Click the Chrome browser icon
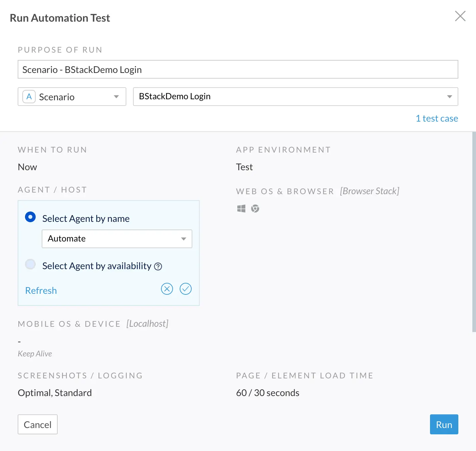The height and width of the screenshot is (451, 476). (x=255, y=209)
